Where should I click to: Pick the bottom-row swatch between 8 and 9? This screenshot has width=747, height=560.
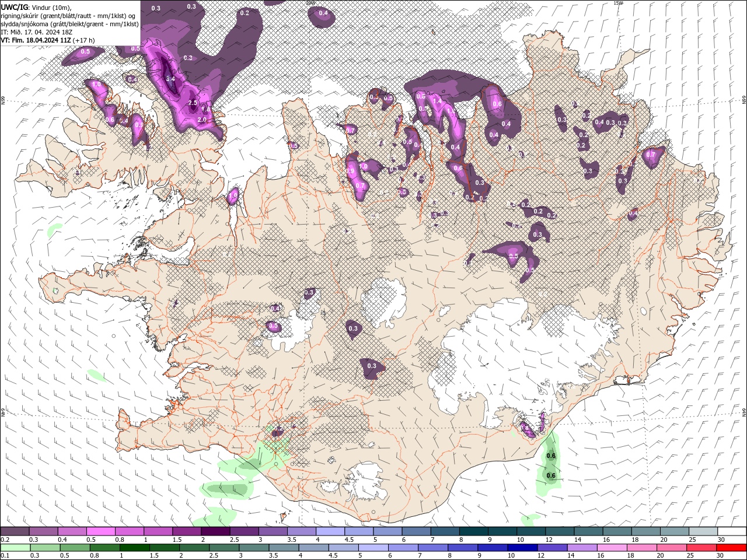click(463, 548)
